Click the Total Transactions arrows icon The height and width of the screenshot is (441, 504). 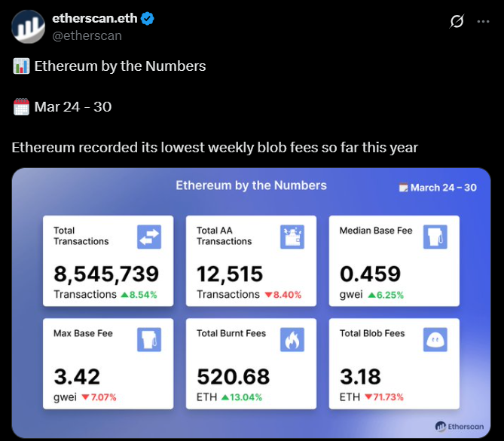point(149,237)
